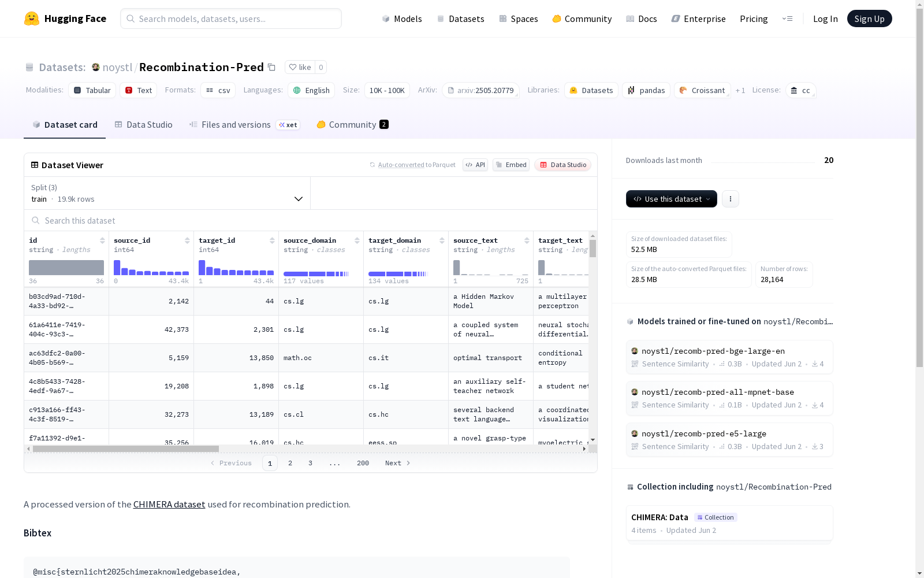Sort the source_id column
The height and width of the screenshot is (578, 924).
click(x=187, y=240)
